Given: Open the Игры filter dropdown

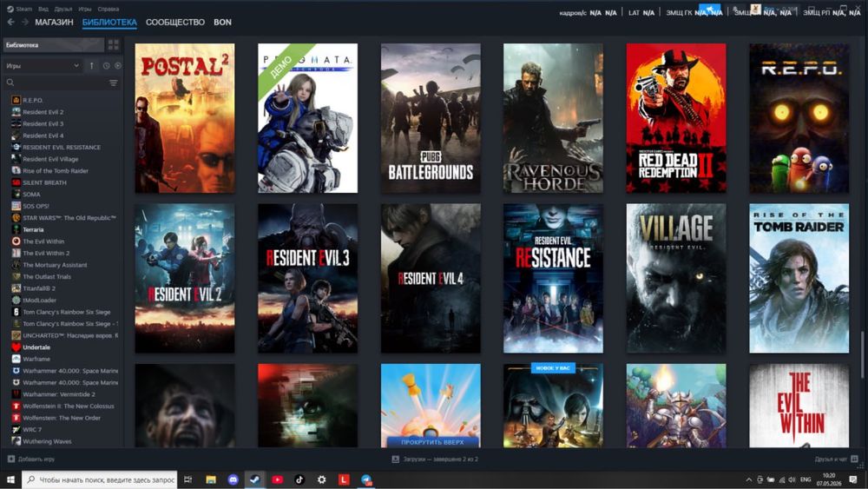Looking at the screenshot, I should click(43, 65).
